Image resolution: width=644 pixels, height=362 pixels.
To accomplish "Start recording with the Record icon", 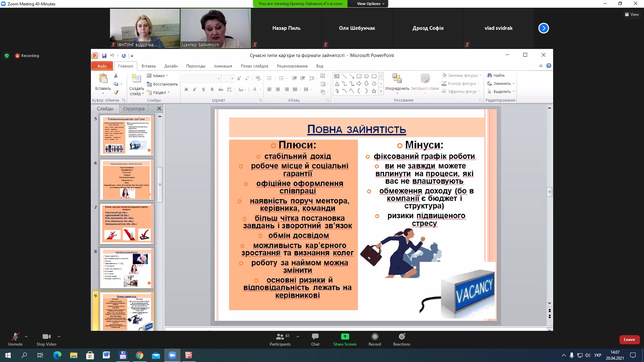I will pos(375,337).
